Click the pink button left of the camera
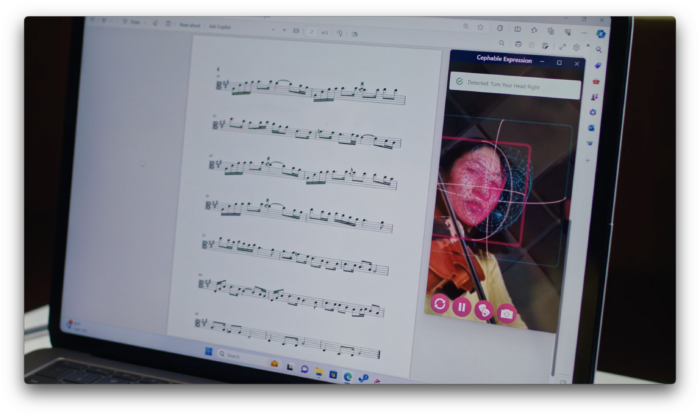Image resolution: width=700 pixels, height=416 pixels. (484, 310)
